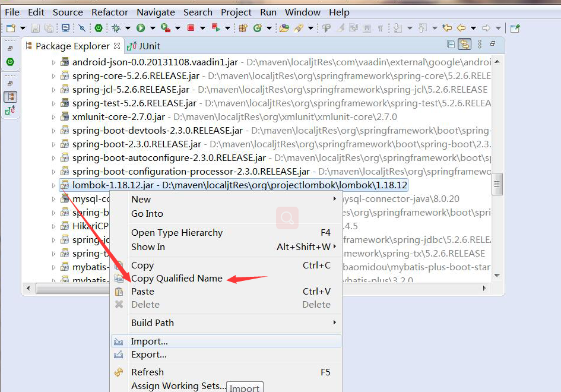
Task: Click the New wizard toolbar icon
Action: [x=11, y=28]
